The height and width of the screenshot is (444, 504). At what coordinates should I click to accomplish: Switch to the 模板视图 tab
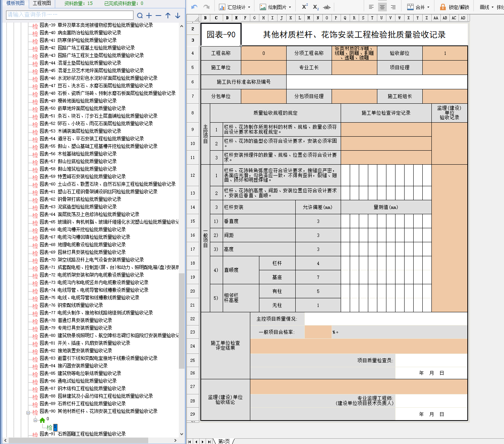pyautogui.click(x=16, y=3)
